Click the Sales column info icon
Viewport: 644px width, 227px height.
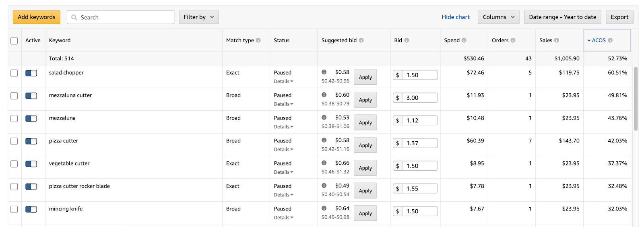[x=557, y=40]
